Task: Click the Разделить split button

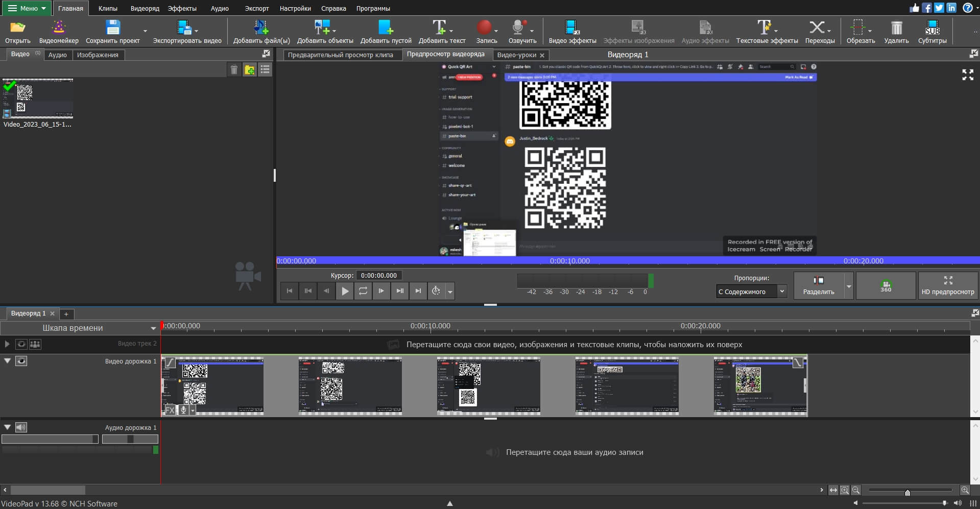Action: click(819, 286)
